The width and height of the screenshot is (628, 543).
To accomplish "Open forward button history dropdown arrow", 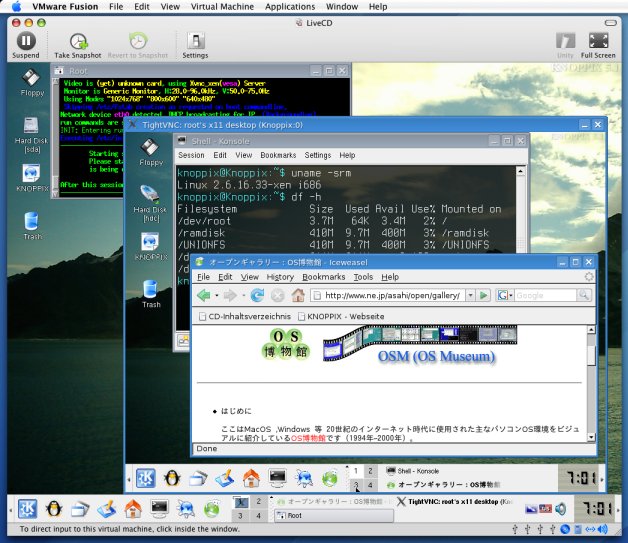I will 243,296.
